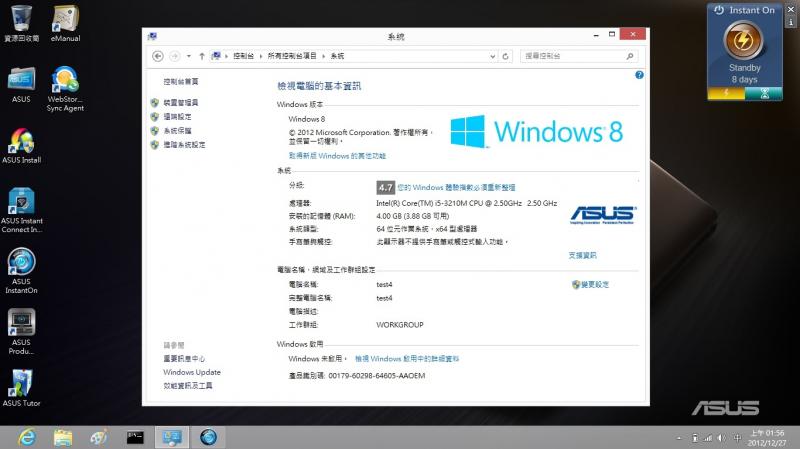The height and width of the screenshot is (449, 800).
Task: Select the teal hourglass mode in Instant On
Action: (x=764, y=93)
